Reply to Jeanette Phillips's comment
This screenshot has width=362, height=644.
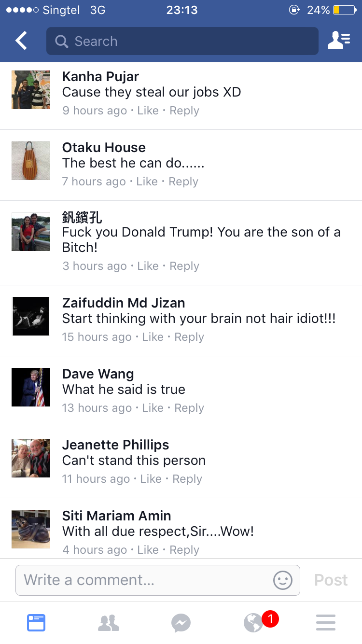[187, 479]
